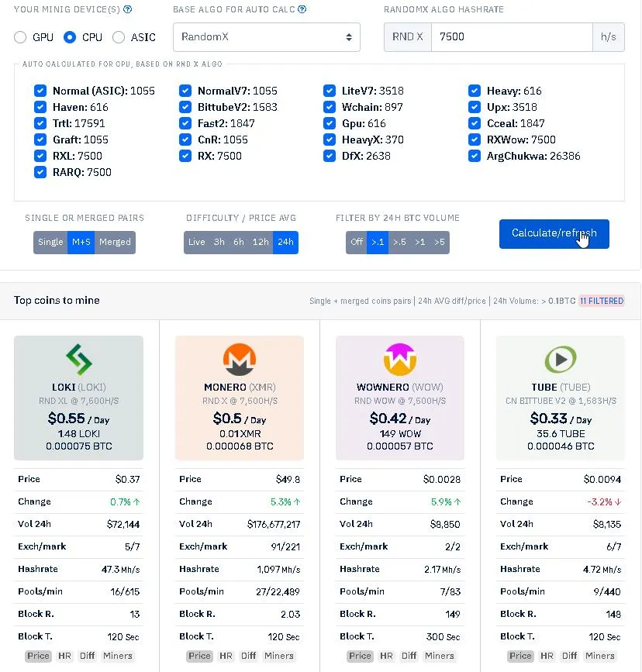Turn the BTC volume filter Off
Screen dimensions: 642x672
[357, 242]
